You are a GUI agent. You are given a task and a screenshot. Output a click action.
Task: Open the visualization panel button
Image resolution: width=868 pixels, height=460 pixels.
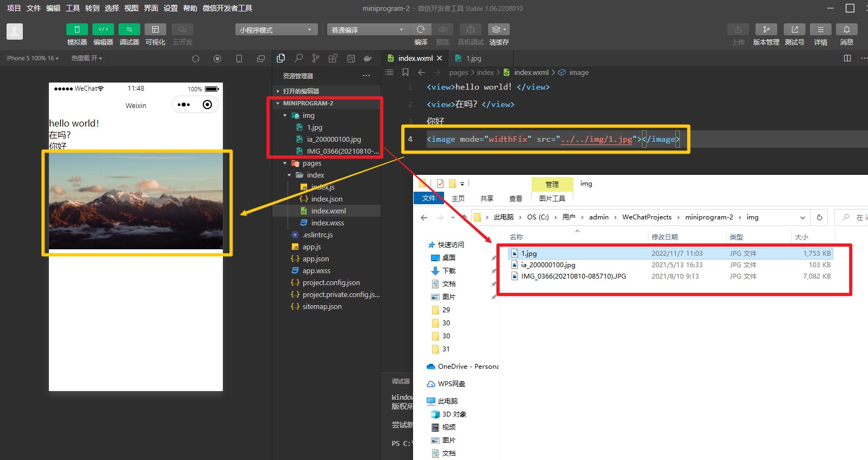(155, 29)
